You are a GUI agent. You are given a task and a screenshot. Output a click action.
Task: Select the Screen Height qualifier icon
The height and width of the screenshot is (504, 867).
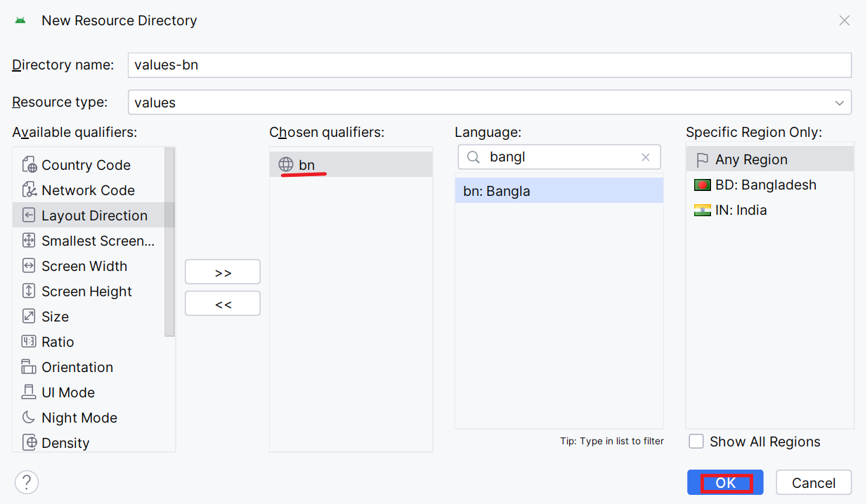[x=29, y=291]
